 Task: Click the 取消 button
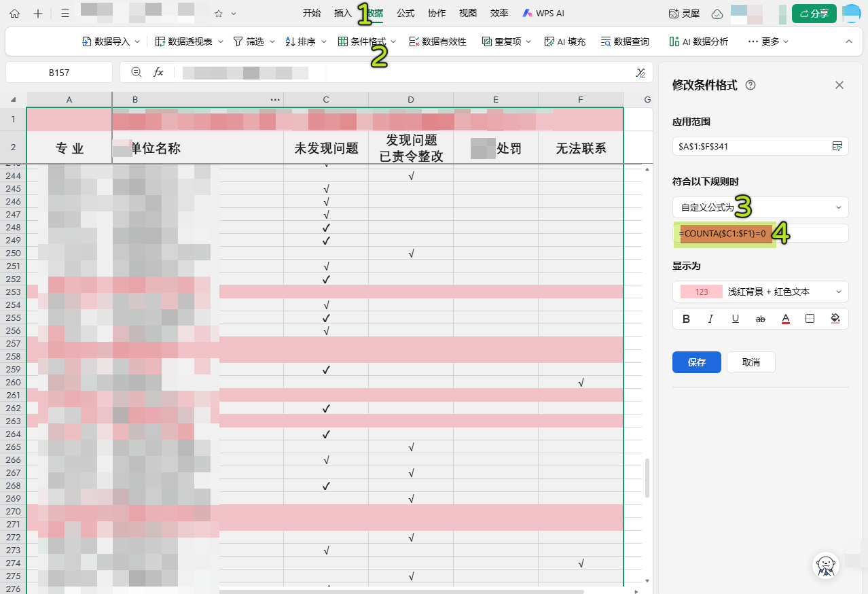tap(751, 362)
